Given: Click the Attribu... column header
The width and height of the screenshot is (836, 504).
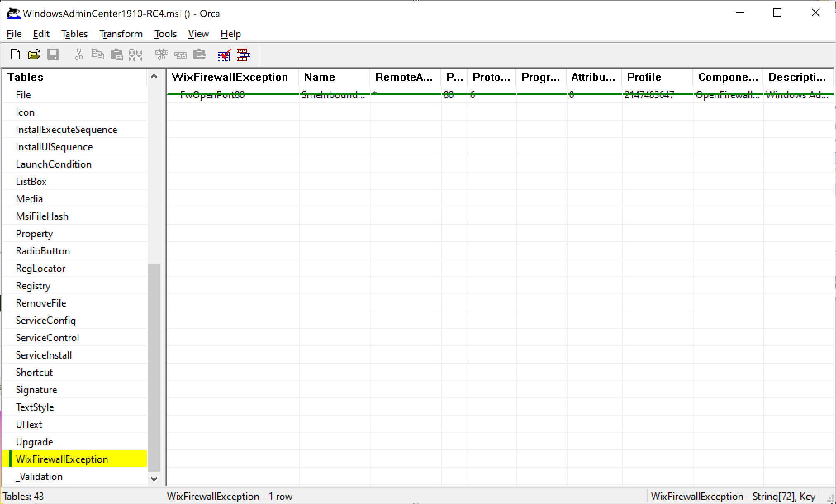Looking at the screenshot, I should (x=594, y=77).
